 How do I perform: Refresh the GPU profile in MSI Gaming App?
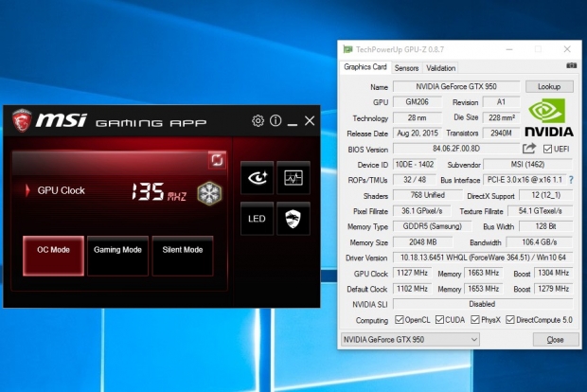click(217, 160)
